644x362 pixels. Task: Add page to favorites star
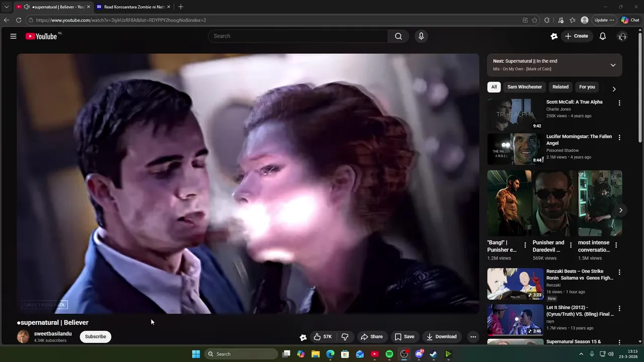[534, 20]
